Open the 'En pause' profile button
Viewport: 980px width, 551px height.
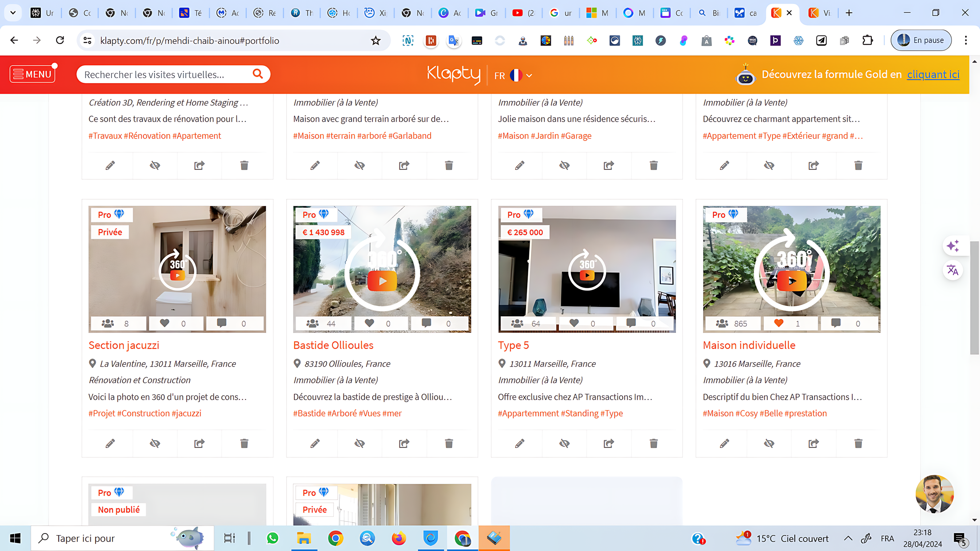[x=921, y=40]
